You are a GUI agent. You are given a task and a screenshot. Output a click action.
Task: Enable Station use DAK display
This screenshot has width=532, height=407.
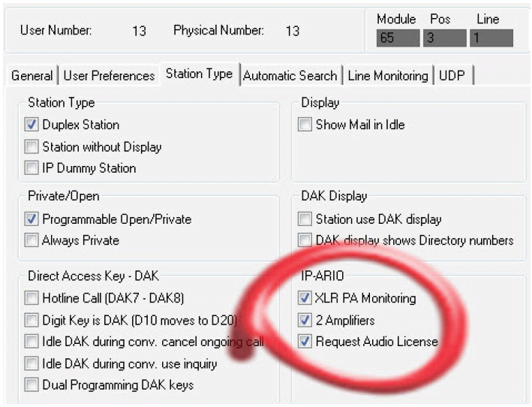click(305, 219)
